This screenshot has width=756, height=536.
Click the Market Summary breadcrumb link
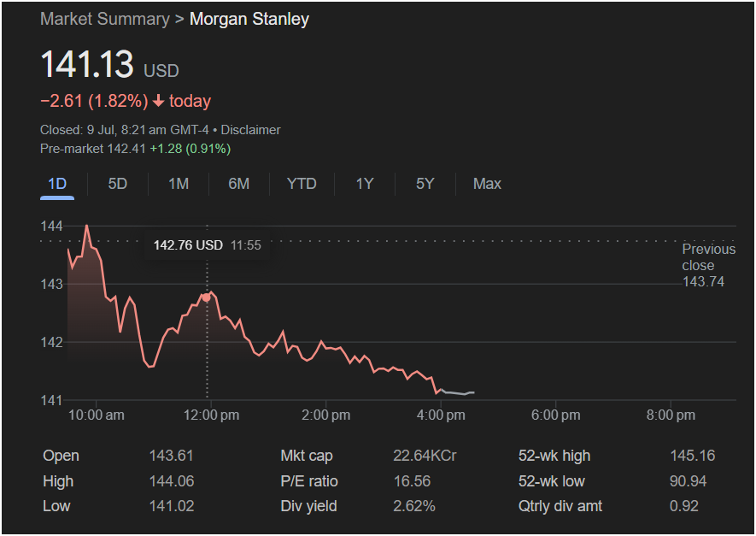click(x=104, y=19)
